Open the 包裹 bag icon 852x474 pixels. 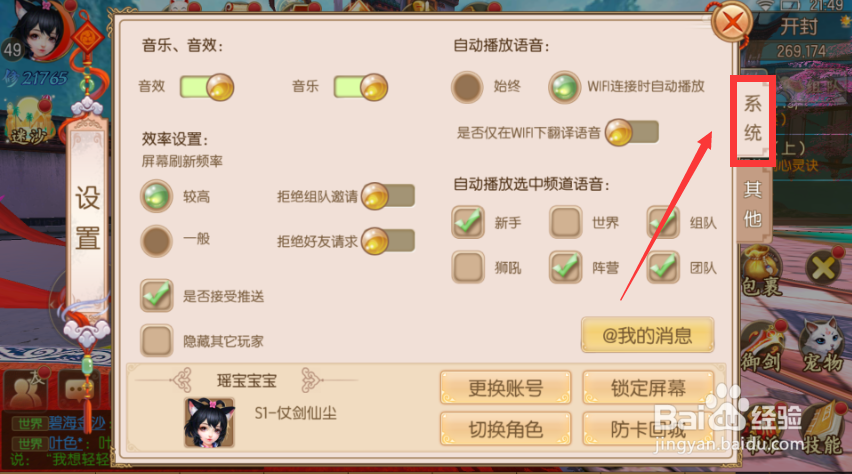coord(762,271)
